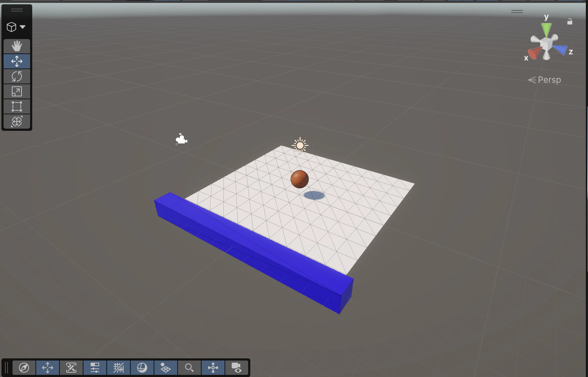This screenshot has height=377, width=588.
Task: Select the directional light sun gizmo
Action: pos(300,145)
